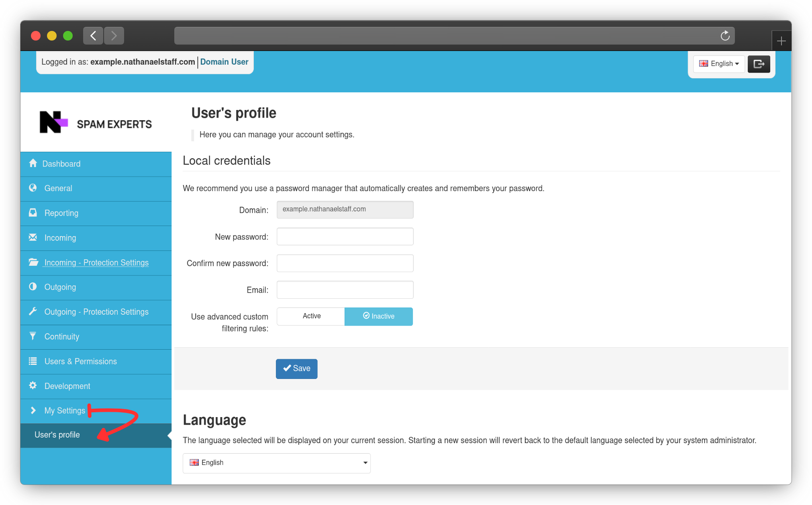Click the Dashboard home icon

[x=33, y=163]
